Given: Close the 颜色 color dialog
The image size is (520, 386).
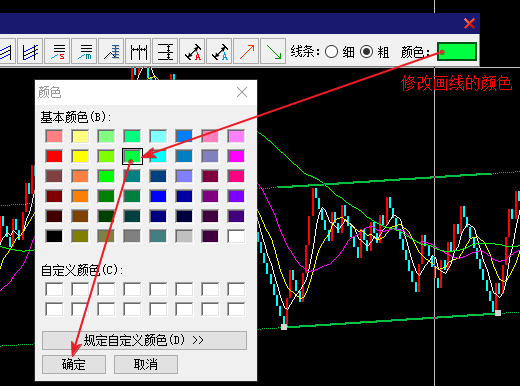Looking at the screenshot, I should [x=242, y=92].
